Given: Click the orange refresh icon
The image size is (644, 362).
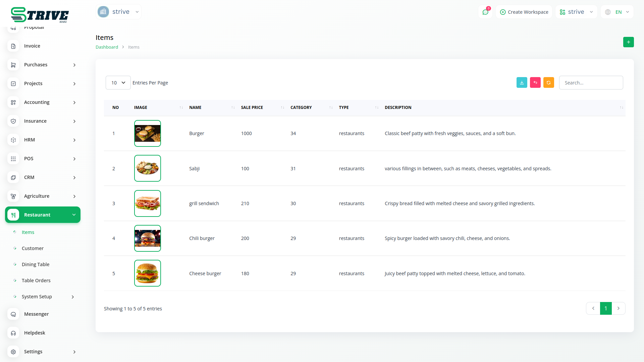Looking at the screenshot, I should [x=548, y=82].
